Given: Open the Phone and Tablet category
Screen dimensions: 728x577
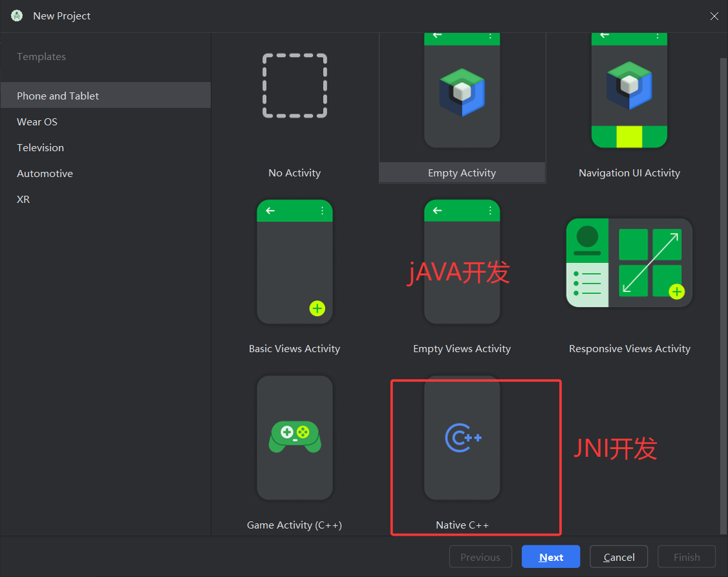Looking at the screenshot, I should pyautogui.click(x=58, y=96).
